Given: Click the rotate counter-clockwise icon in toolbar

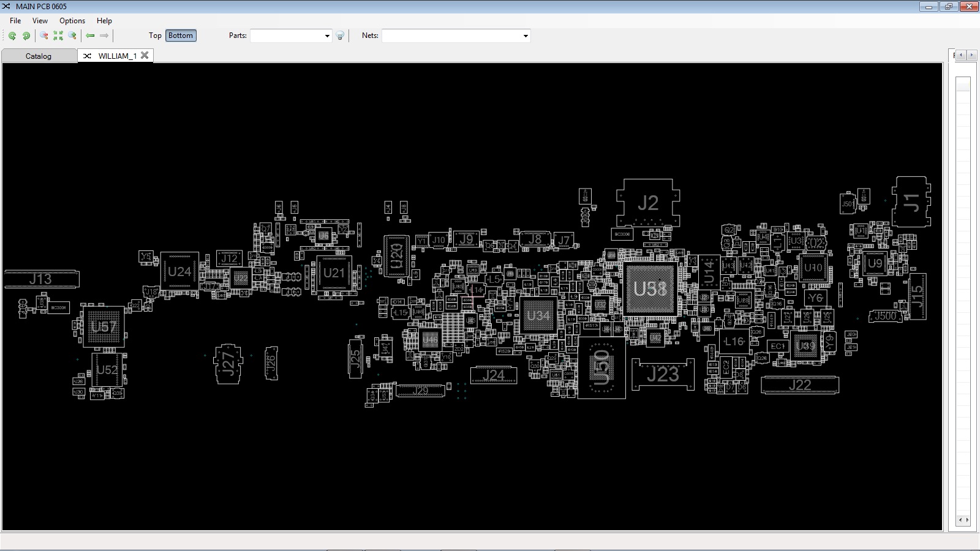Looking at the screenshot, I should coord(12,36).
